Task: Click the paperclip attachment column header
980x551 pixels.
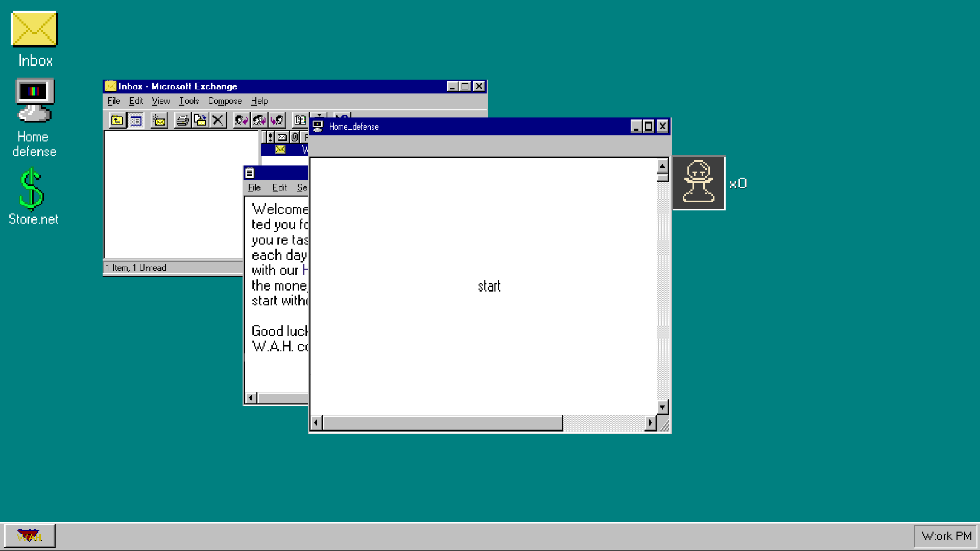Action: click(x=295, y=137)
